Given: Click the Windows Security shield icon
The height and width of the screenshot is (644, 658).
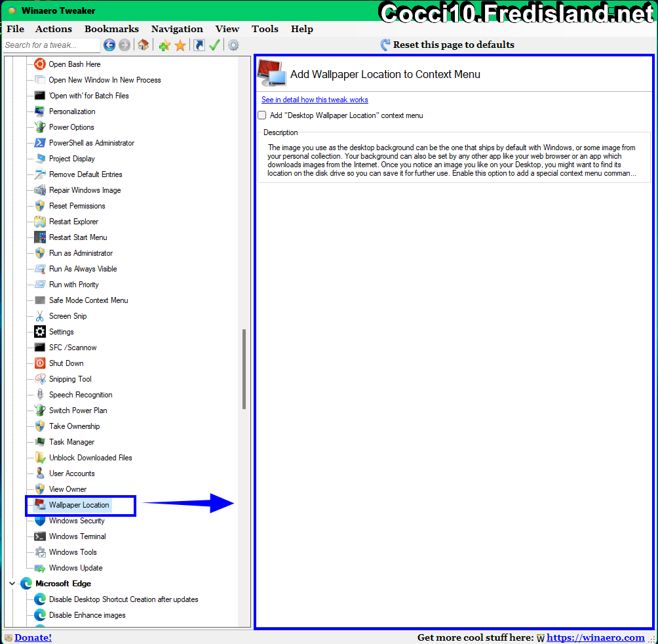Looking at the screenshot, I should tap(40, 521).
